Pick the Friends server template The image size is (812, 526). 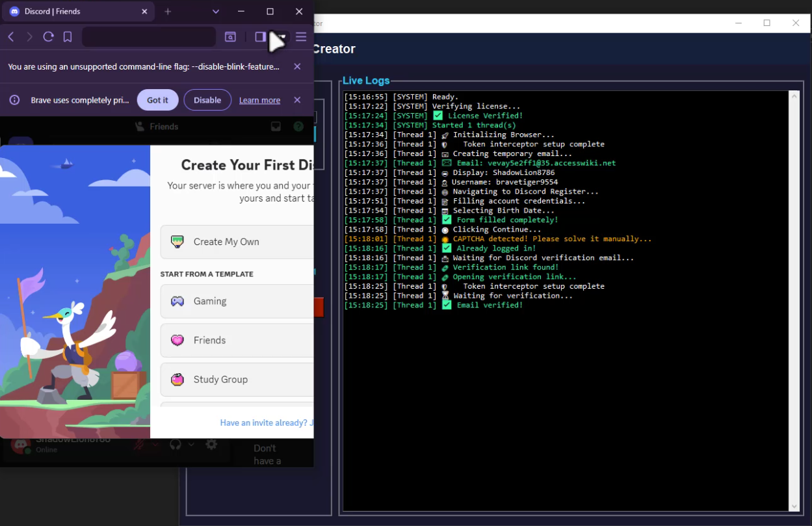(x=237, y=341)
